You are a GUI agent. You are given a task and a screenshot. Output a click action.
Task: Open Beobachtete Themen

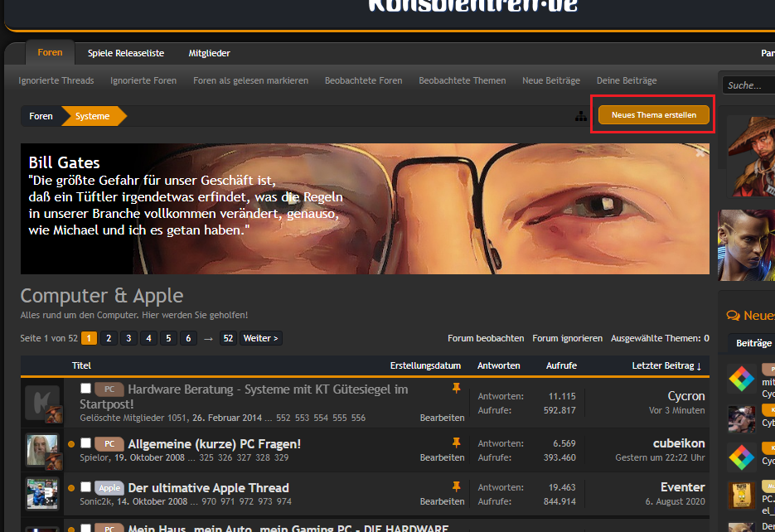coord(463,80)
